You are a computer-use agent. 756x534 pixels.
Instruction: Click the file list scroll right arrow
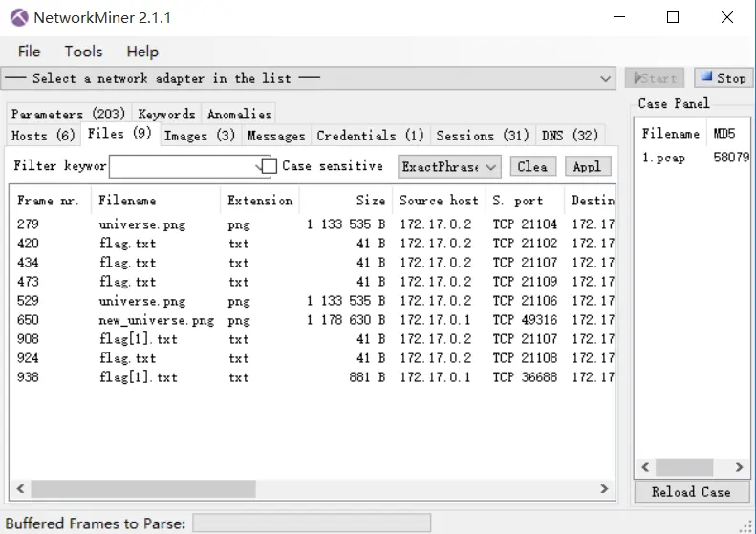[604, 489]
